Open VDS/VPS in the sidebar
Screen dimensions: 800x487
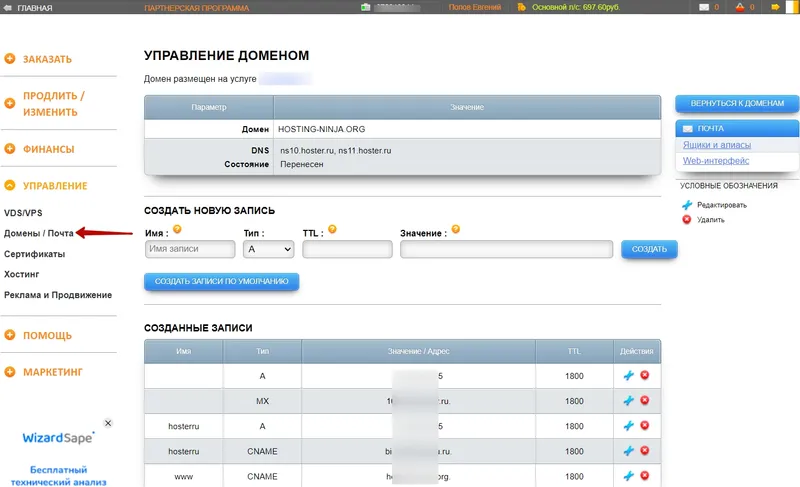(23, 213)
